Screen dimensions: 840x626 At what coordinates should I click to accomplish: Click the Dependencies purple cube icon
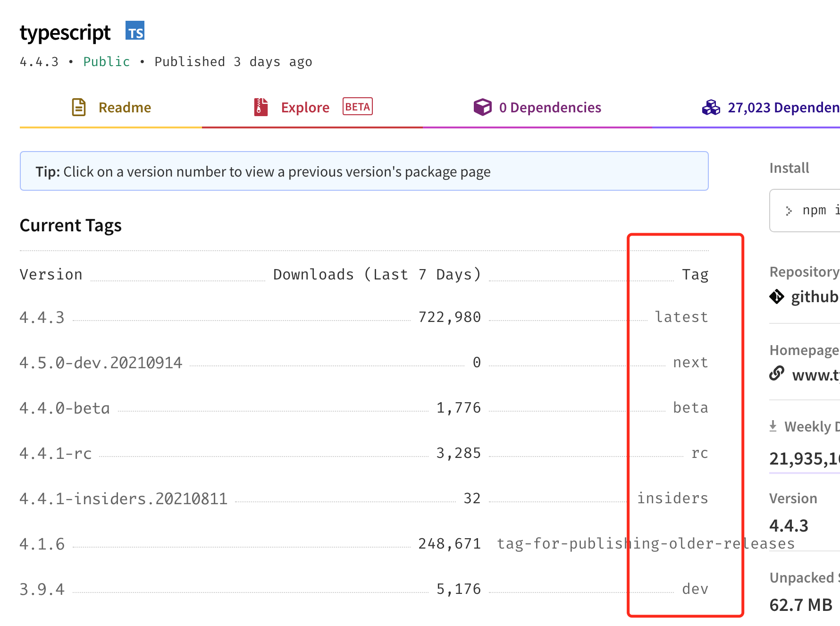(x=482, y=107)
